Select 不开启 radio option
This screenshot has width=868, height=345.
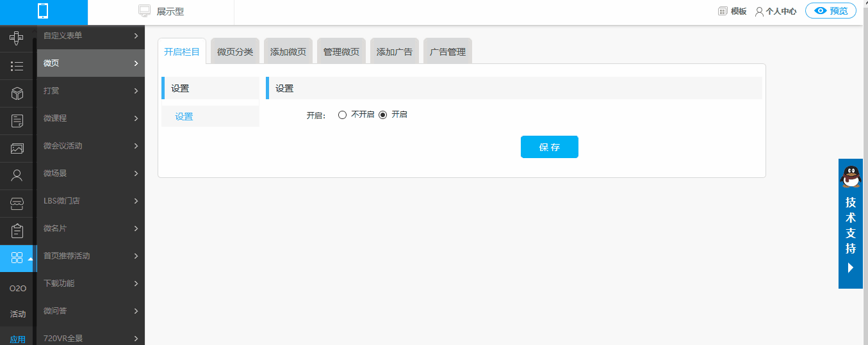tap(342, 115)
